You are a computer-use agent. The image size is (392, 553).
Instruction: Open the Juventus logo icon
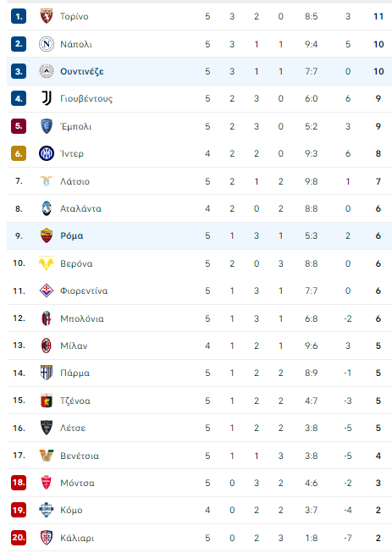coord(47,98)
